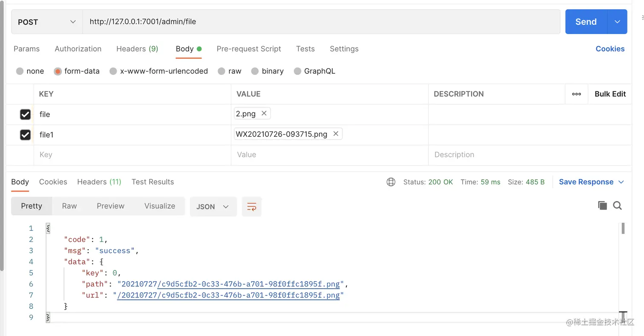Click the request URL field

(322, 22)
